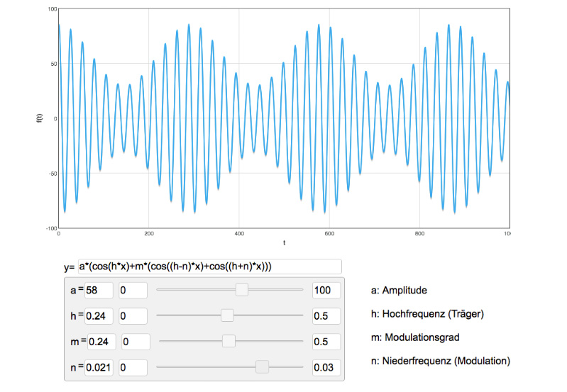Click the maximum field showing 100
567x392 pixels.
coord(326,290)
